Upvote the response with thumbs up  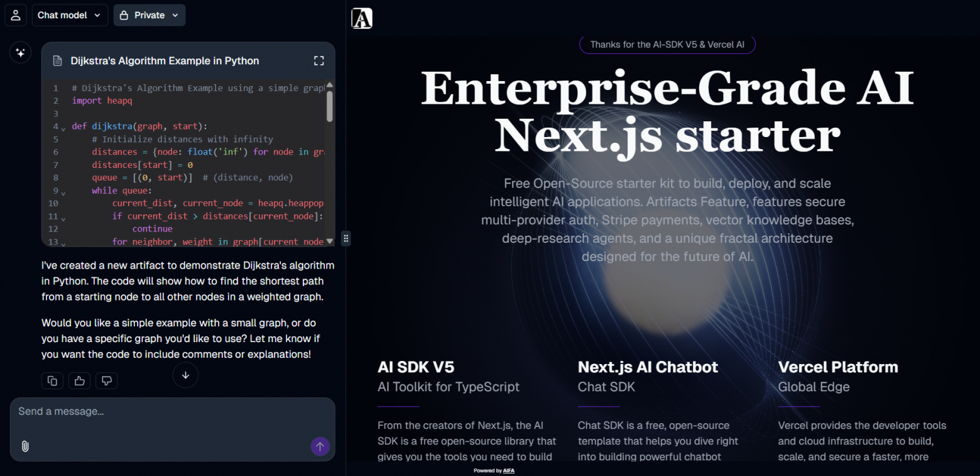click(x=79, y=380)
